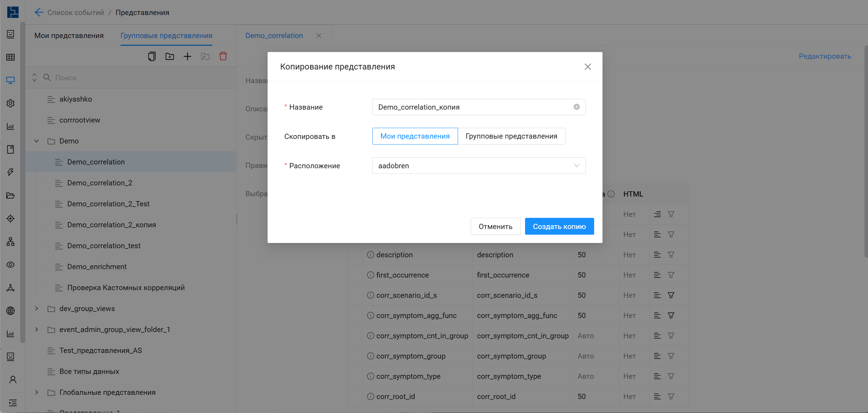Select Все типы данных in tree
868x413 pixels.
89,371
